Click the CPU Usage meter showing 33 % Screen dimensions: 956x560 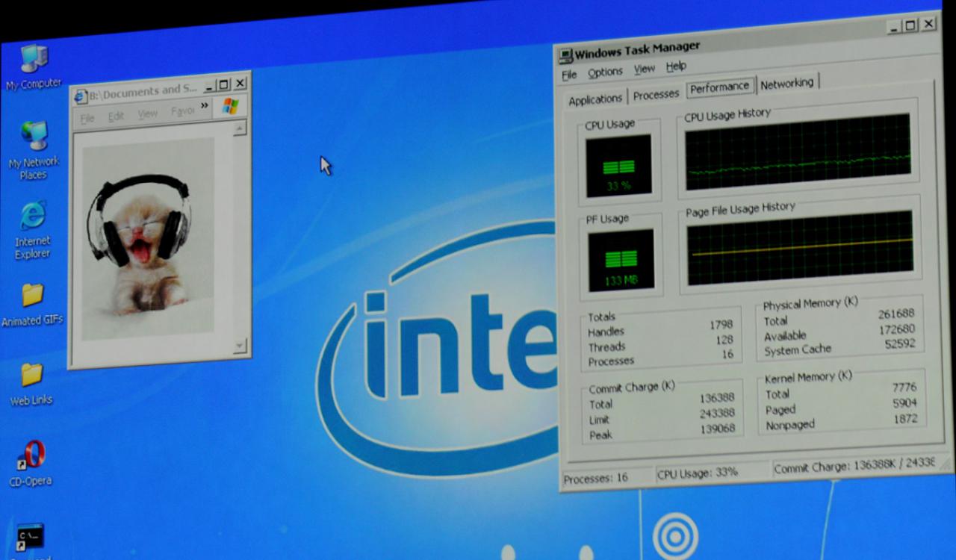618,165
